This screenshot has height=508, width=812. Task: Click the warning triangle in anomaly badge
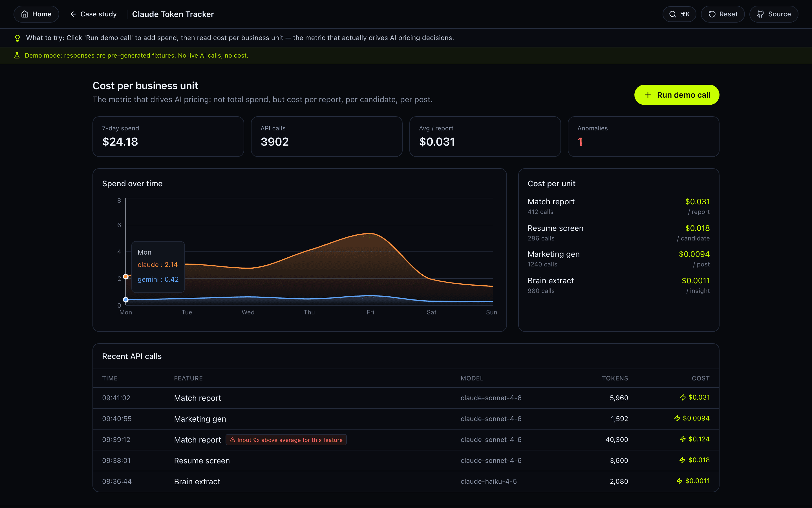[x=232, y=440]
